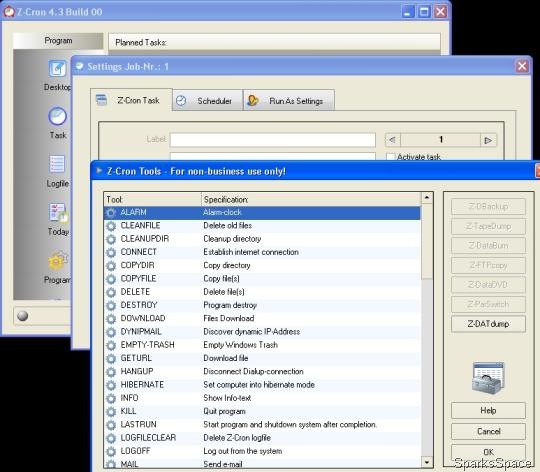The height and width of the screenshot is (472, 540).
Task: Go to previous job with the left arrow
Action: point(393,140)
